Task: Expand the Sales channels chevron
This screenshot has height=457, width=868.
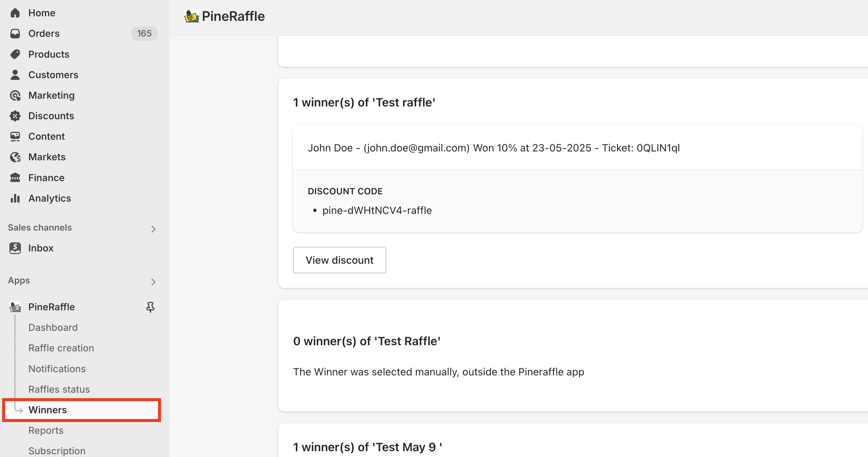Action: coord(153,229)
